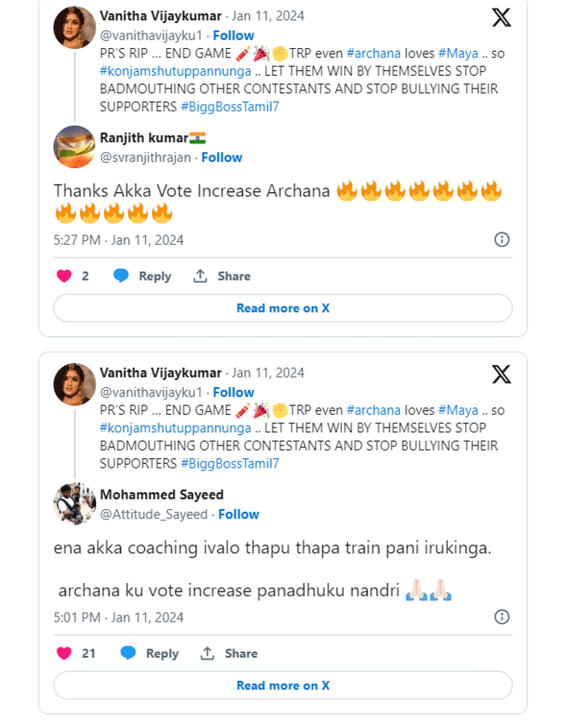Like Mohammed Sayeed's reply with heart icon
The image size is (567, 728).
click(64, 653)
